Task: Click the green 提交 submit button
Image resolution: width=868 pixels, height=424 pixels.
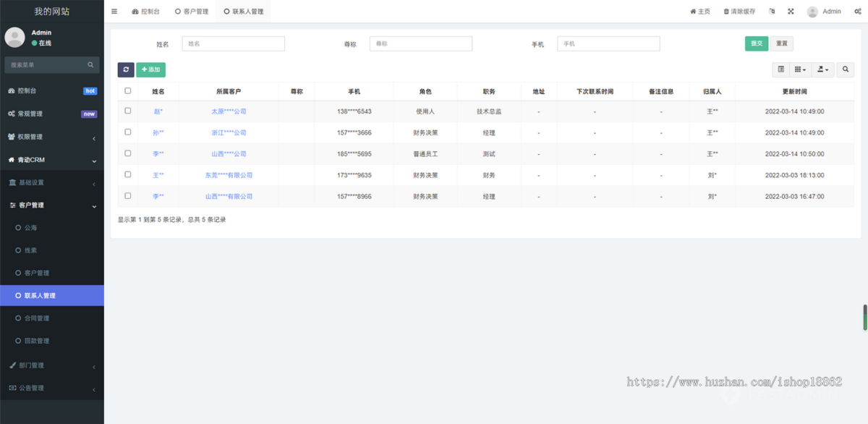Action: [x=757, y=43]
